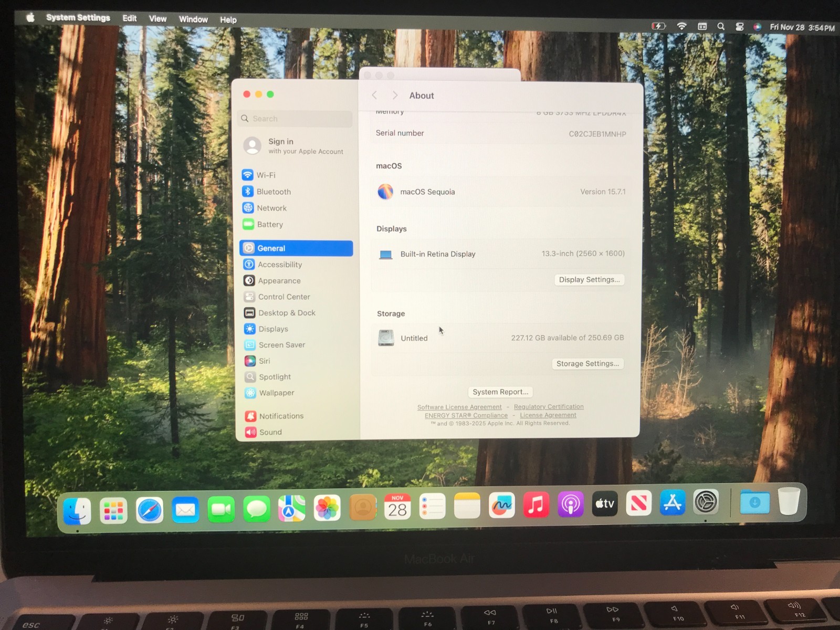This screenshot has width=840, height=630.
Task: Select Bluetooth in the settings sidebar
Action: tap(296, 192)
